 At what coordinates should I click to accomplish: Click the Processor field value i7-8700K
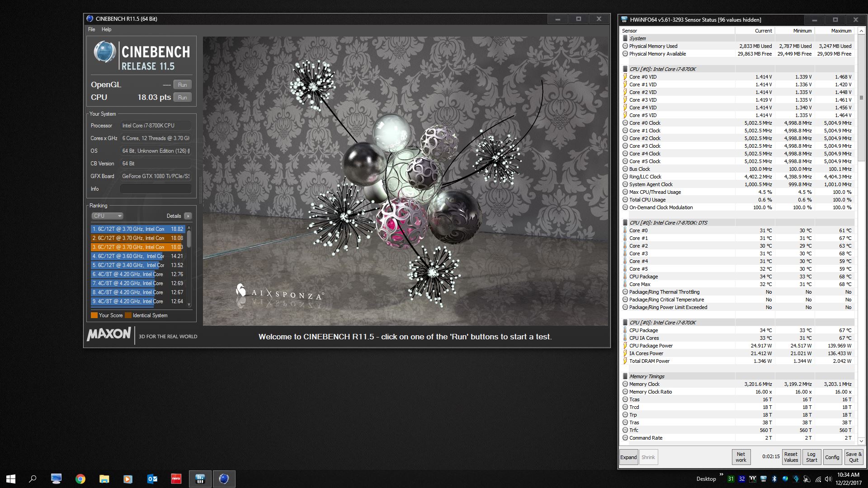[156, 126]
